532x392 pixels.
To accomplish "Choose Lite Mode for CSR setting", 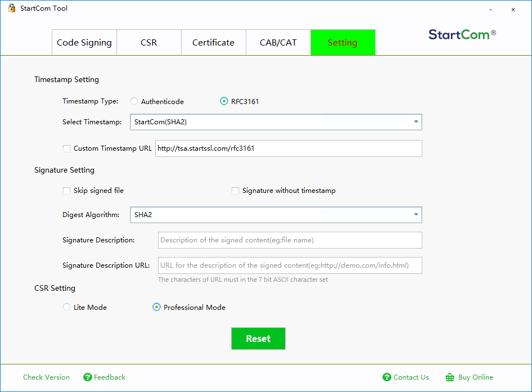I will 66,307.
